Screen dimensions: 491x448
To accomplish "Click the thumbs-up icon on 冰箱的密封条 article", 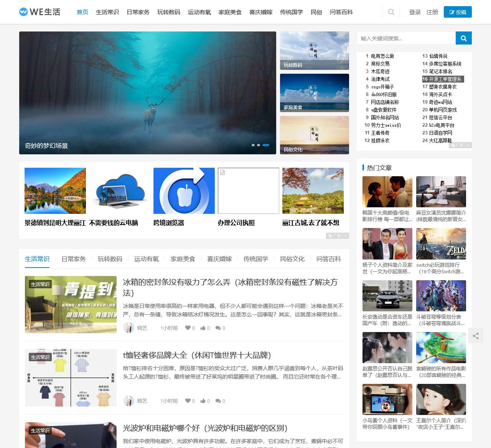I will [203, 328].
